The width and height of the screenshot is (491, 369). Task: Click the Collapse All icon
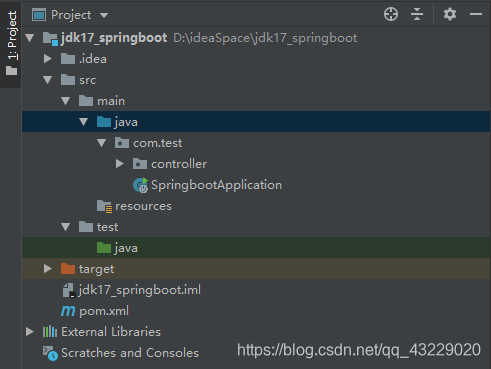417,15
